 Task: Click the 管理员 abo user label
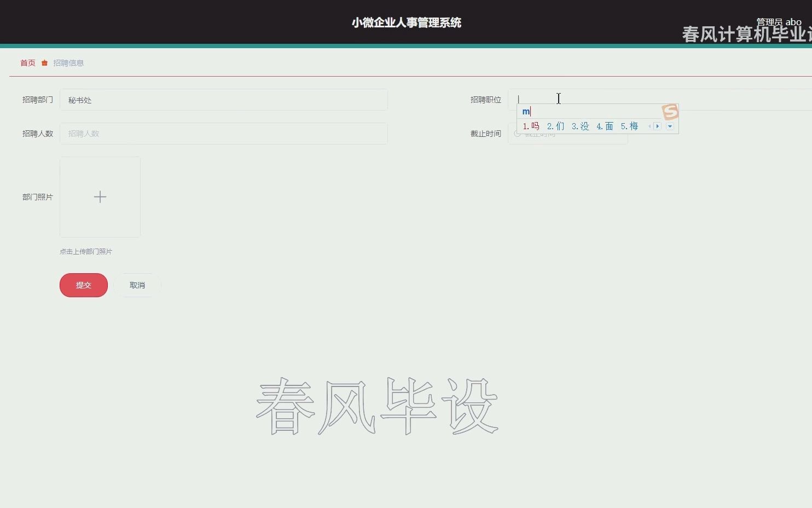click(x=779, y=22)
